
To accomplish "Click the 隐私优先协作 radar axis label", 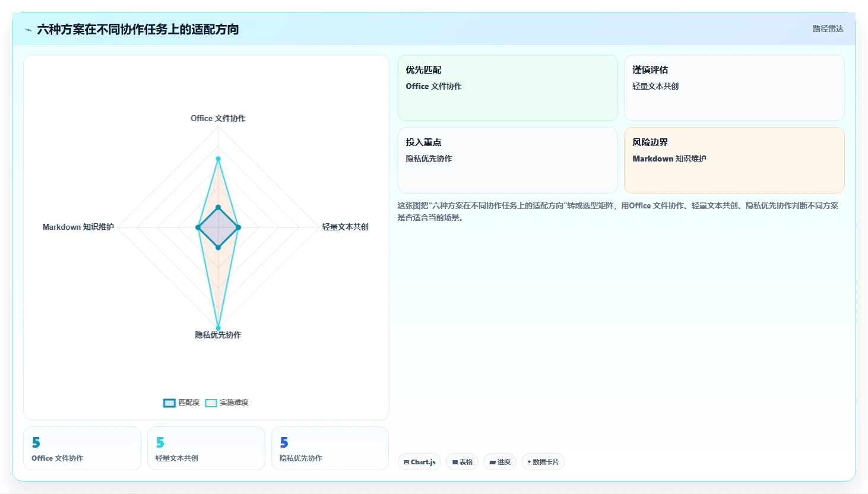I will 218,335.
